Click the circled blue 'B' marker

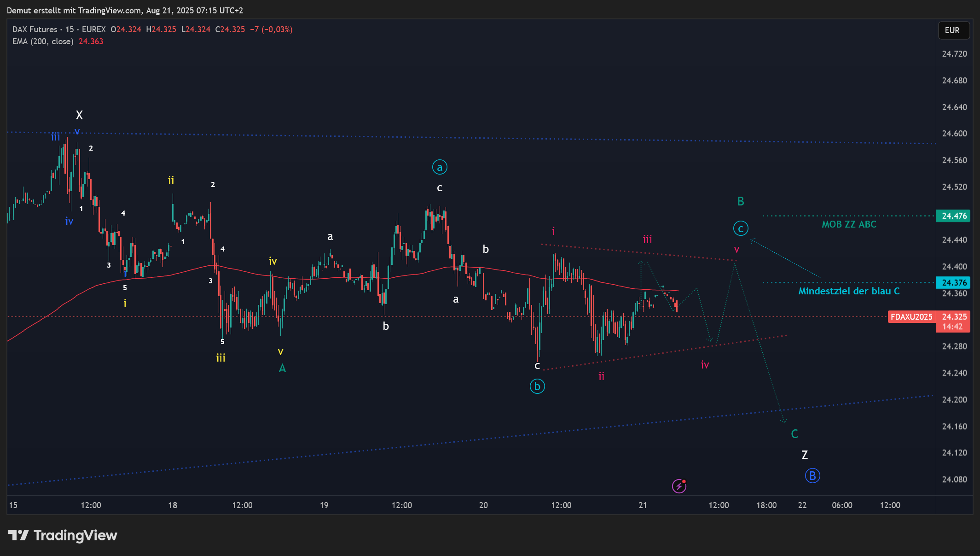[812, 476]
